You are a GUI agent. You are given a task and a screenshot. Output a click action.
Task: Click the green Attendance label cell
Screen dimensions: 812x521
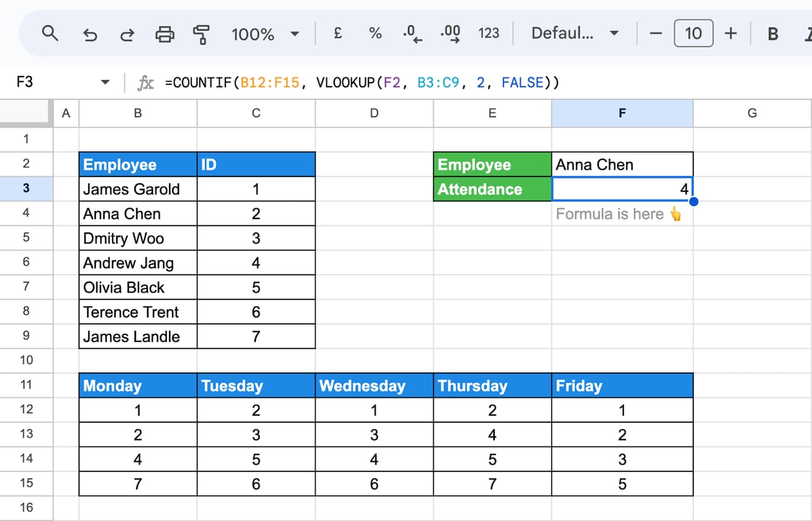point(492,189)
